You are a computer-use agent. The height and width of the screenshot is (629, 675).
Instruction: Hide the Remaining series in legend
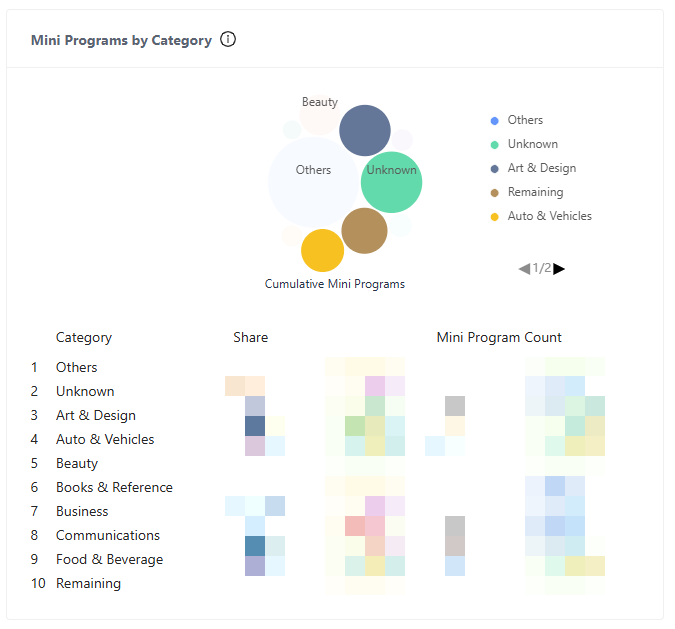pyautogui.click(x=535, y=192)
